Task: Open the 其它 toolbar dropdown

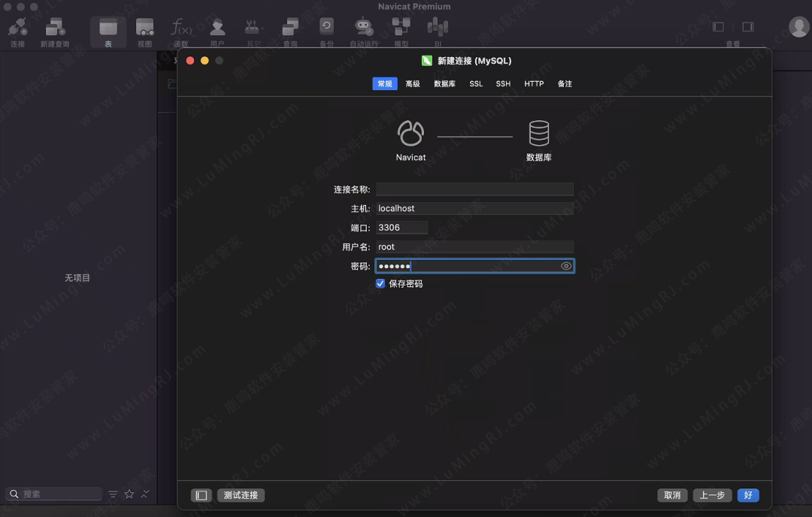Action: point(253,29)
